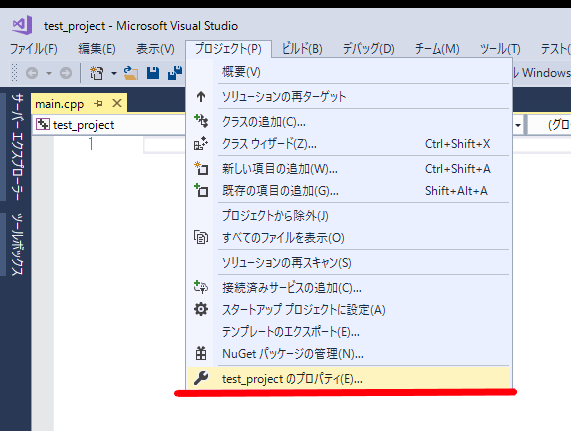This screenshot has height=431, width=571.
Task: Click the properties wrench icon
Action: click(x=201, y=378)
